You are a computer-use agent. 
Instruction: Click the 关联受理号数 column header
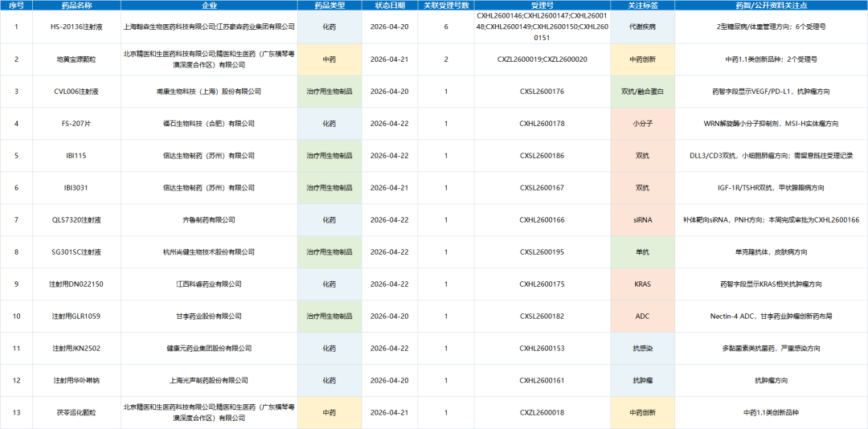pyautogui.click(x=446, y=5)
